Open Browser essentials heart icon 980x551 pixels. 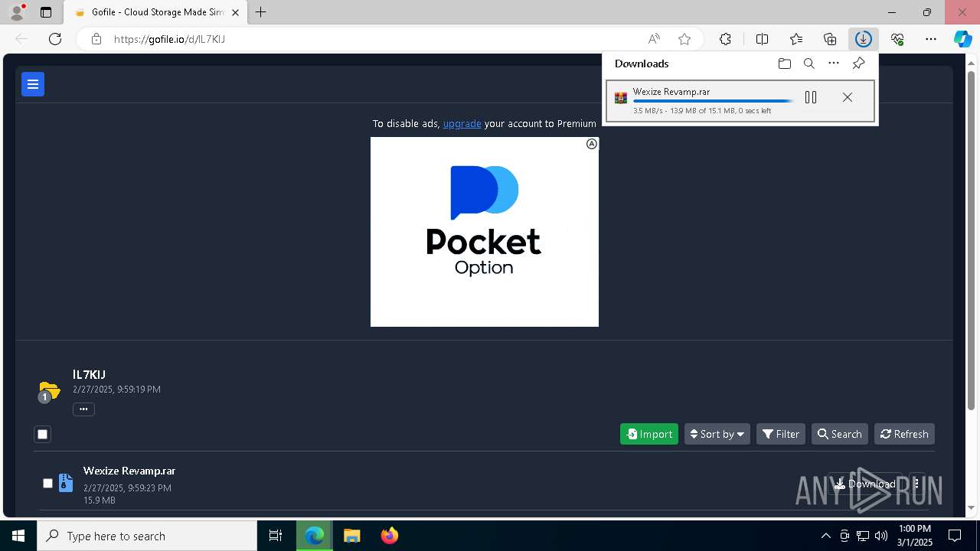[897, 39]
